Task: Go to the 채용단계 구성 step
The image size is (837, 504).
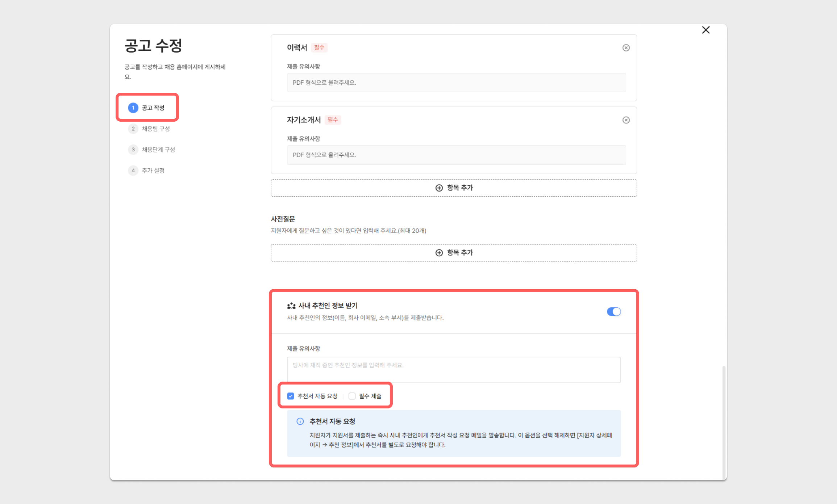Action: (x=158, y=150)
